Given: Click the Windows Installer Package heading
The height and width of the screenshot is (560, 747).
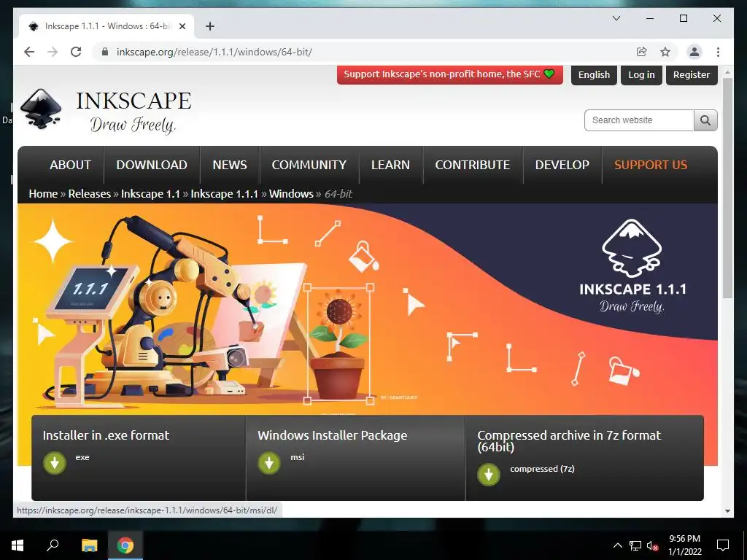Looking at the screenshot, I should (333, 435).
